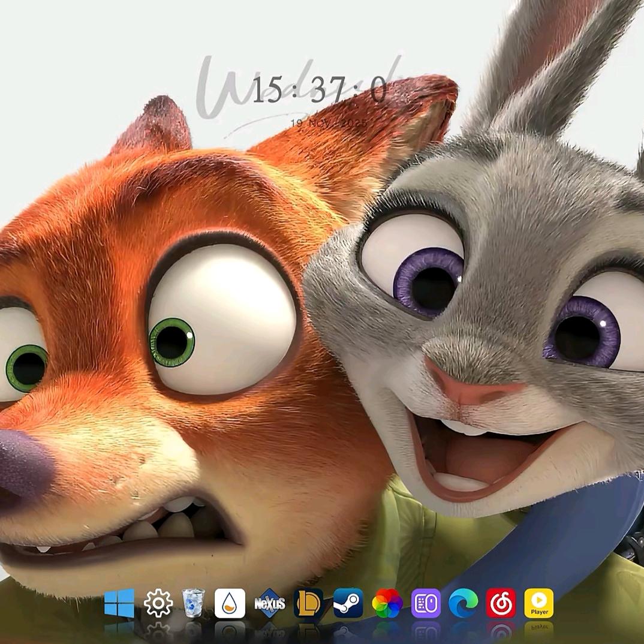This screenshot has width=644, height=644.
Task: Open the purple keyboard-mouse app icon
Action: pos(426,603)
